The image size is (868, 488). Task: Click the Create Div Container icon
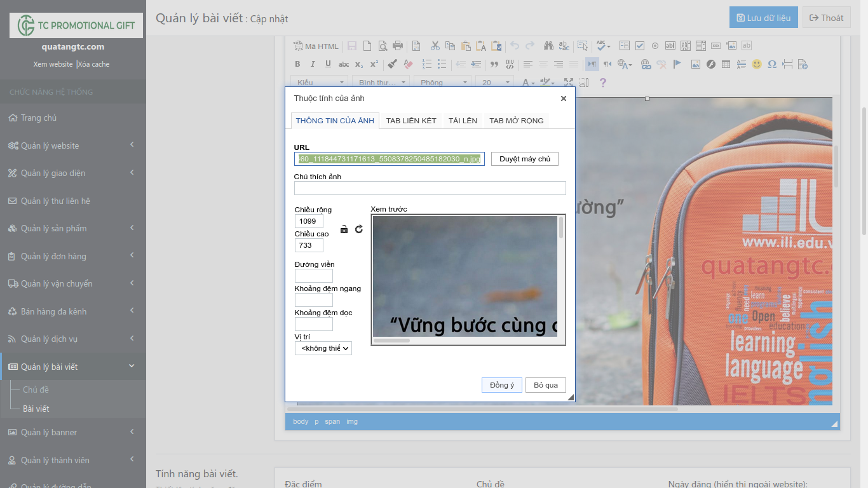point(510,64)
